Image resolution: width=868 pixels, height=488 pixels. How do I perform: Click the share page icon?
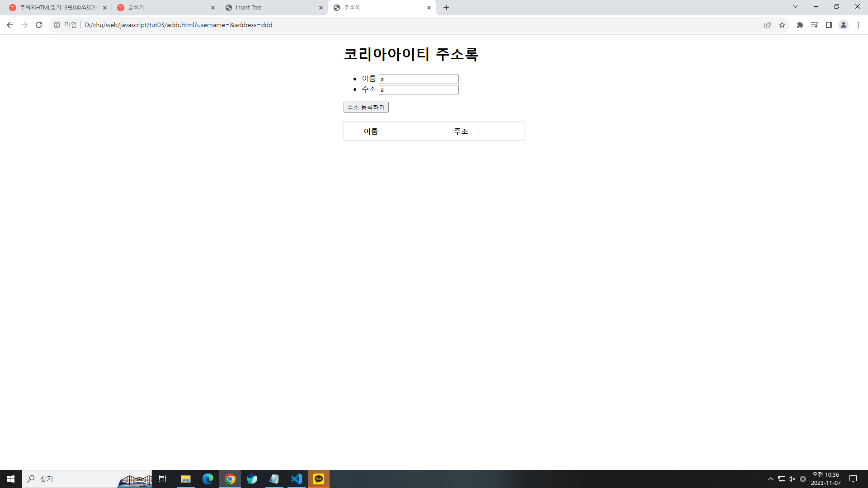click(x=768, y=25)
